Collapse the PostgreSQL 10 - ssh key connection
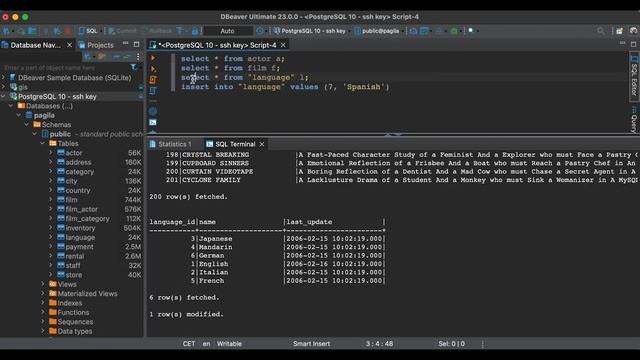Viewport: 640px width, 360px height. click(x=4, y=96)
